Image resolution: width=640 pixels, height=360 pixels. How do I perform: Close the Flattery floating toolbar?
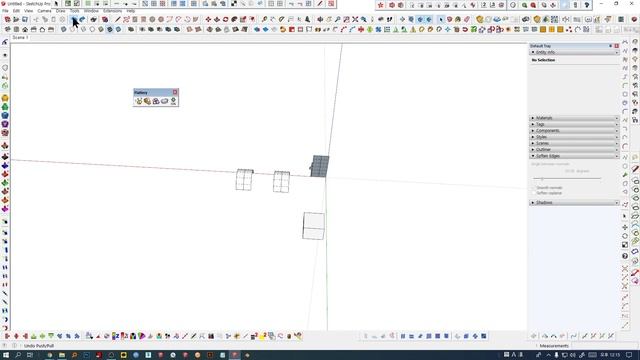pos(175,92)
